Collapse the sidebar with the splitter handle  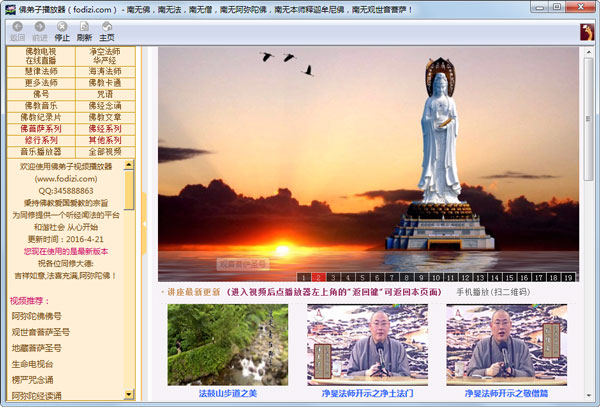(144, 224)
